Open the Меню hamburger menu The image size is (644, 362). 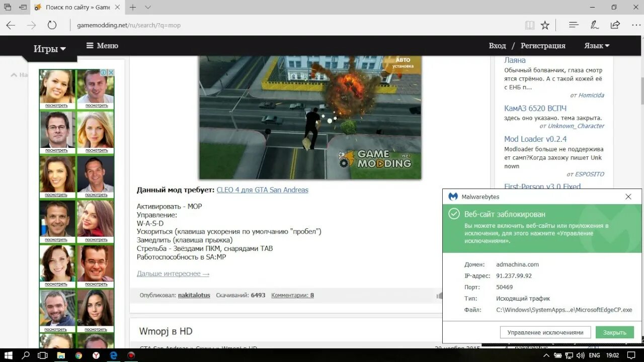(102, 46)
